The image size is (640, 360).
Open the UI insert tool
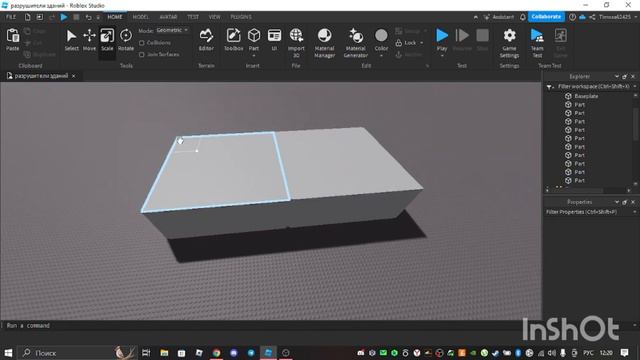(x=274, y=40)
